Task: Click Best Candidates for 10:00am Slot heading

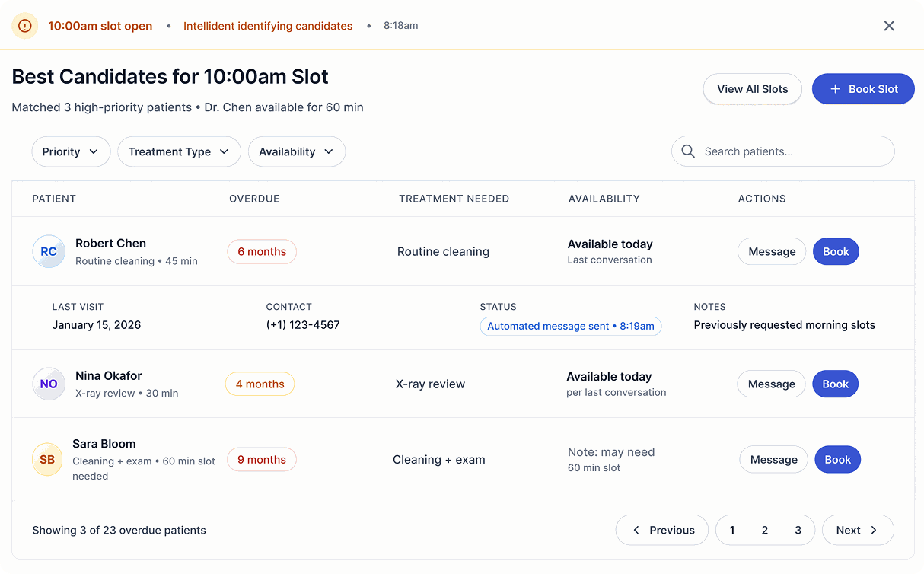Action: [170, 77]
